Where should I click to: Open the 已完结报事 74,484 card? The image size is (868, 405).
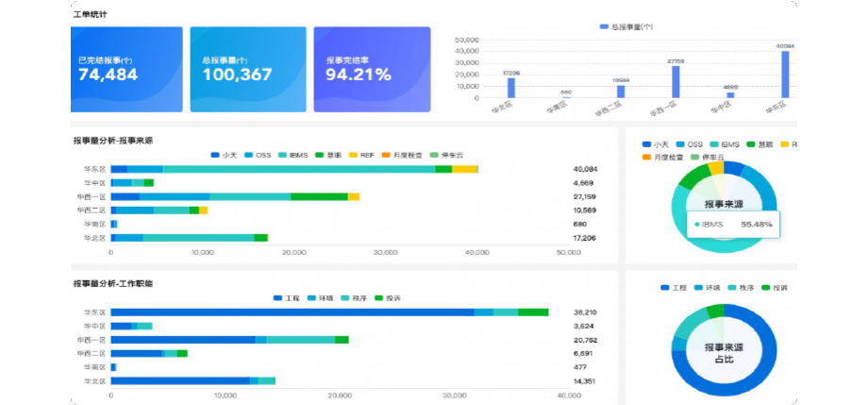[x=126, y=69]
